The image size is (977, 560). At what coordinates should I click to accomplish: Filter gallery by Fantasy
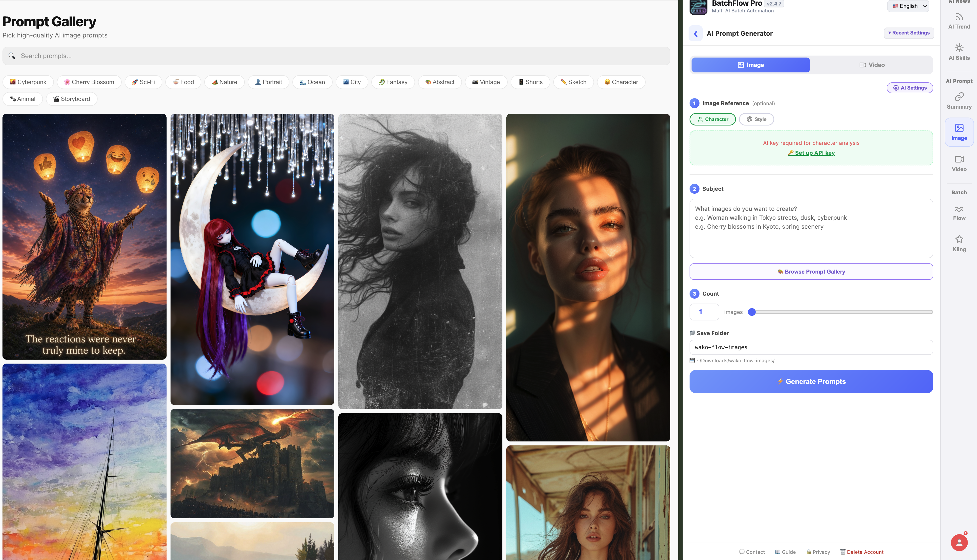pos(393,82)
